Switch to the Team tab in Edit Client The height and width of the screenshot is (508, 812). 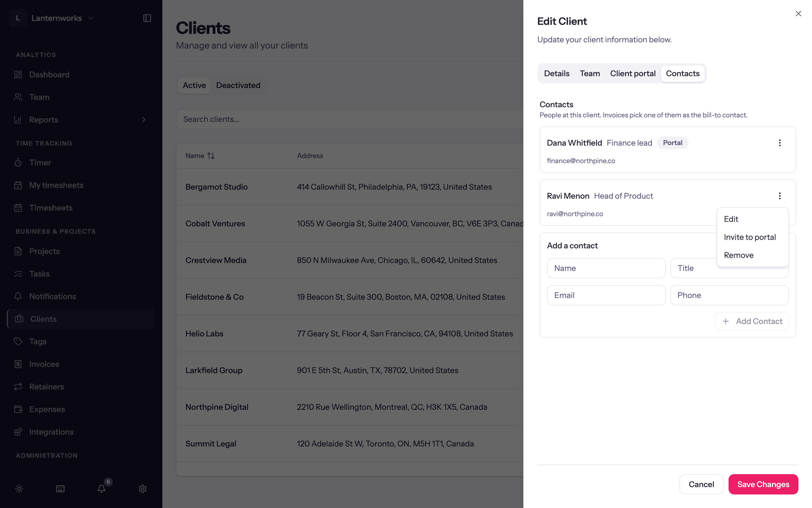pos(590,73)
